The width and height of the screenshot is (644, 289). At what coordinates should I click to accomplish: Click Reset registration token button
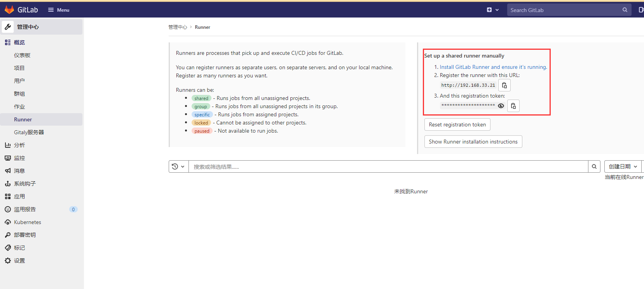click(457, 124)
